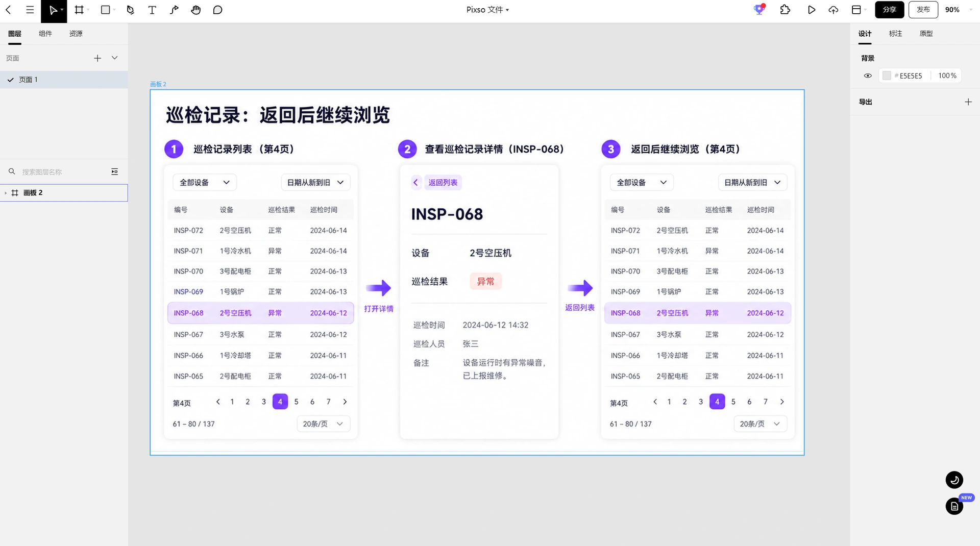Image resolution: width=980 pixels, height=546 pixels.
Task: Select the 画板 2 layer row
Action: pyautogui.click(x=64, y=193)
